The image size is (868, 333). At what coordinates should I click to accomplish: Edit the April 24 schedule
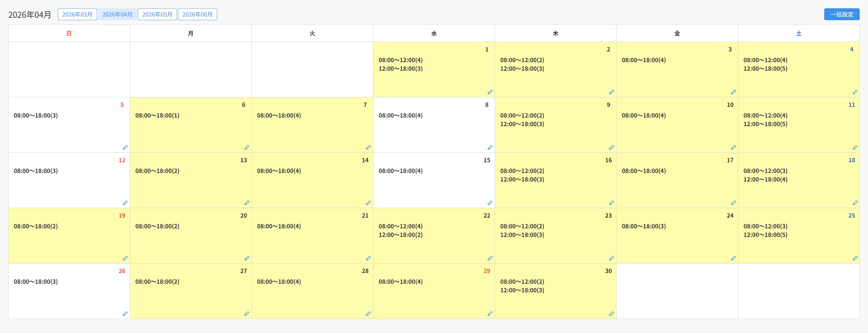pos(733,258)
